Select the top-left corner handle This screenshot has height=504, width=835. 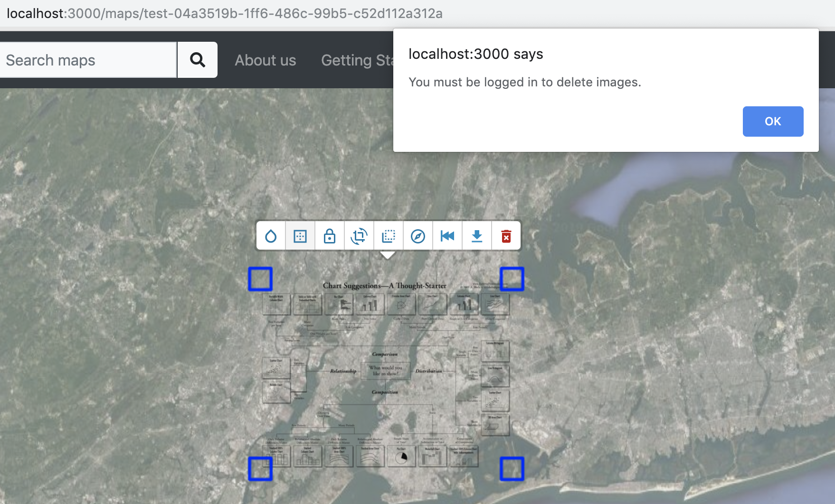[260, 279]
